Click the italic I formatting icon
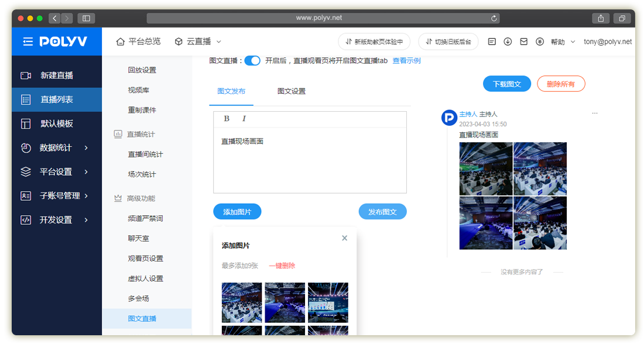Image resolution: width=644 pixels, height=344 pixels. click(244, 119)
